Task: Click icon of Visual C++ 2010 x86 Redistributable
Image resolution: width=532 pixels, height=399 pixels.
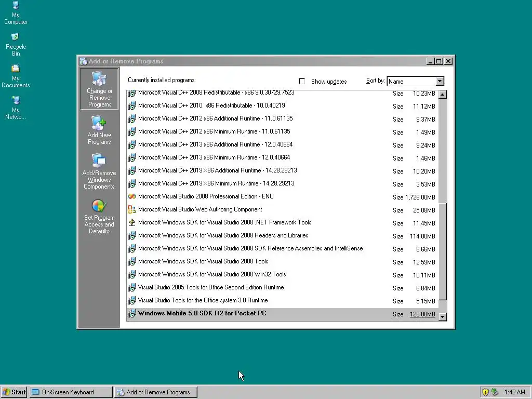Action: (x=132, y=106)
